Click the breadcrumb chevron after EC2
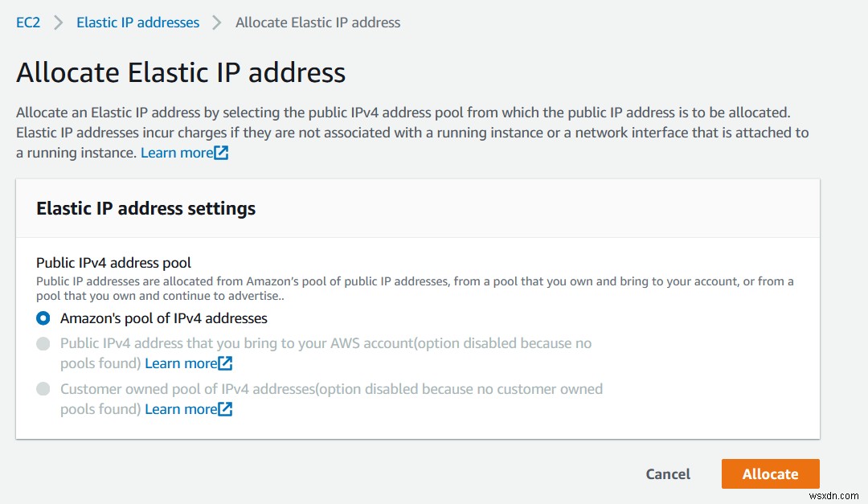Viewport: 868px width, 504px height. pos(57,22)
